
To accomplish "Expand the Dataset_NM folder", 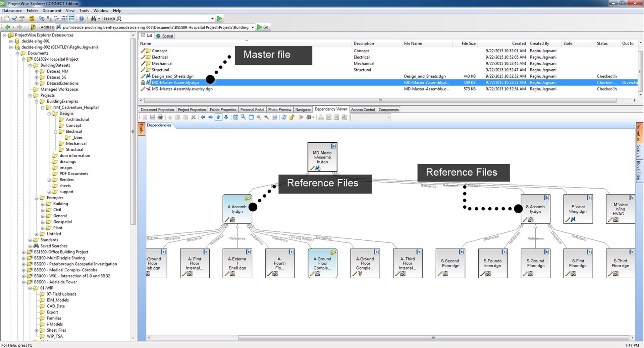I will tap(36, 71).
